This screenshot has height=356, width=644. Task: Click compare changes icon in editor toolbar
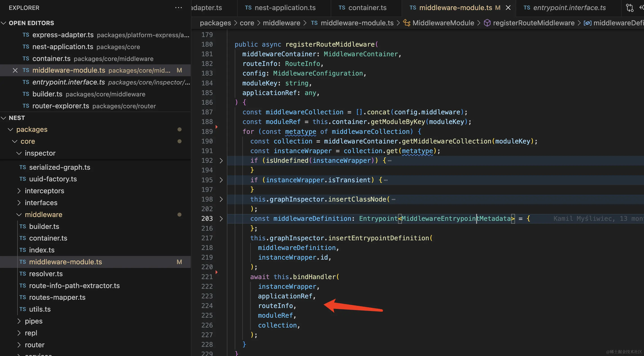coord(629,8)
